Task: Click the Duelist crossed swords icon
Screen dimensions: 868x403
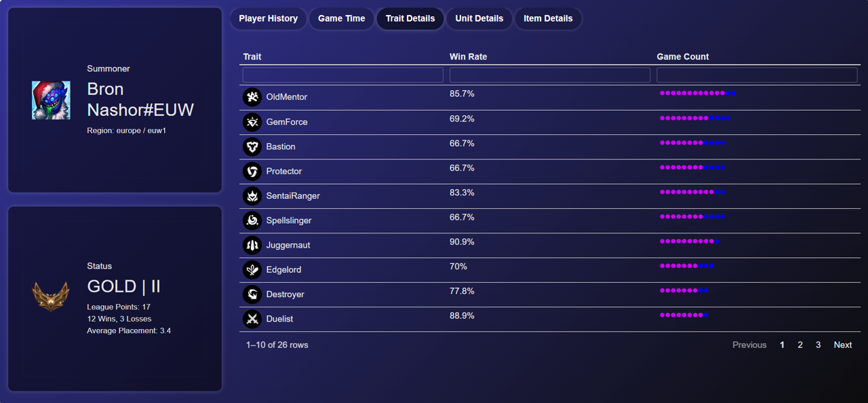Action: pos(252,319)
